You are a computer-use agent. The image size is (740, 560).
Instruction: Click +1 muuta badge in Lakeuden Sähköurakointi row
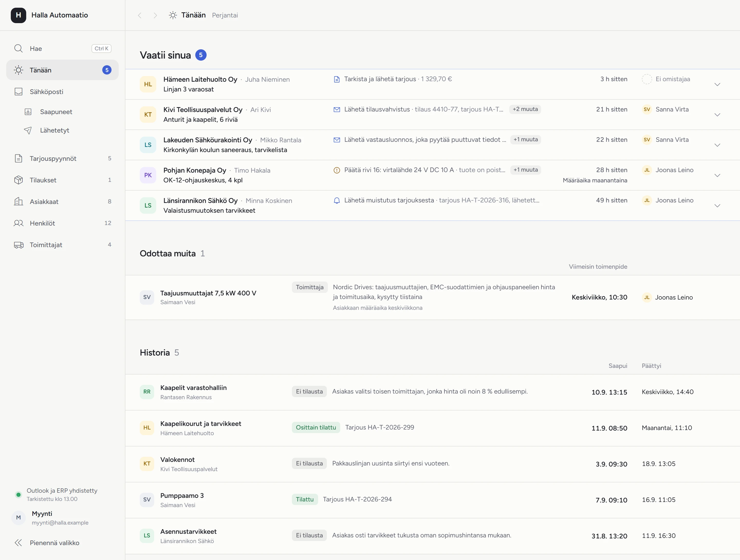click(525, 139)
